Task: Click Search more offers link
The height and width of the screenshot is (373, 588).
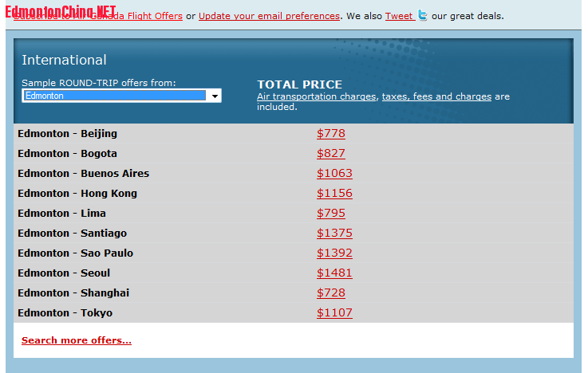Action: tap(77, 340)
